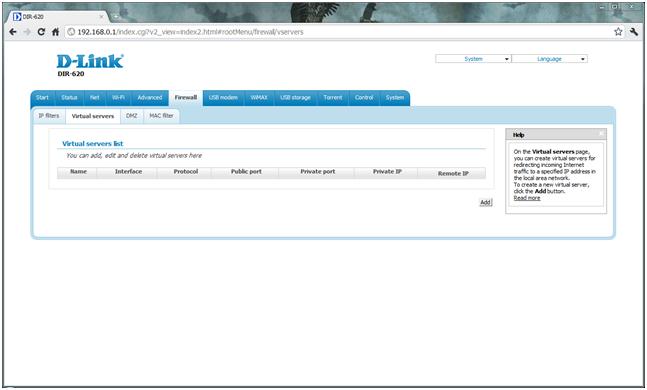Focus the browser address bar
647x390 pixels.
(338, 32)
